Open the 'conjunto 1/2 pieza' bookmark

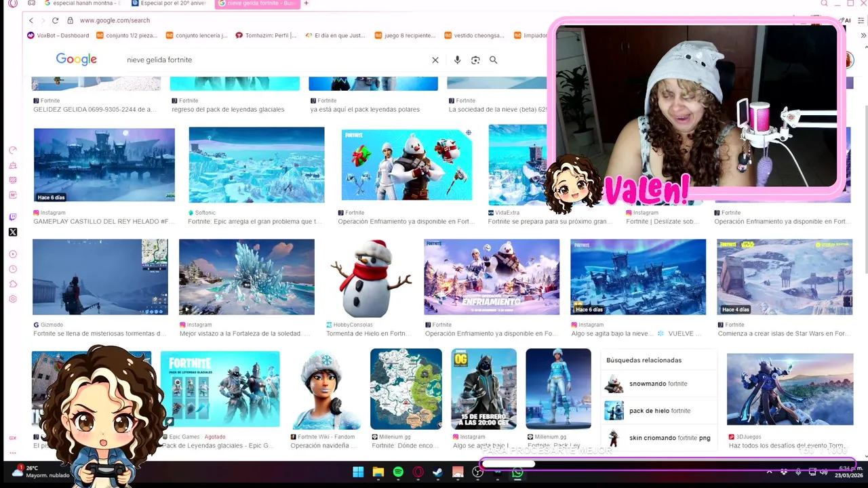(128, 35)
